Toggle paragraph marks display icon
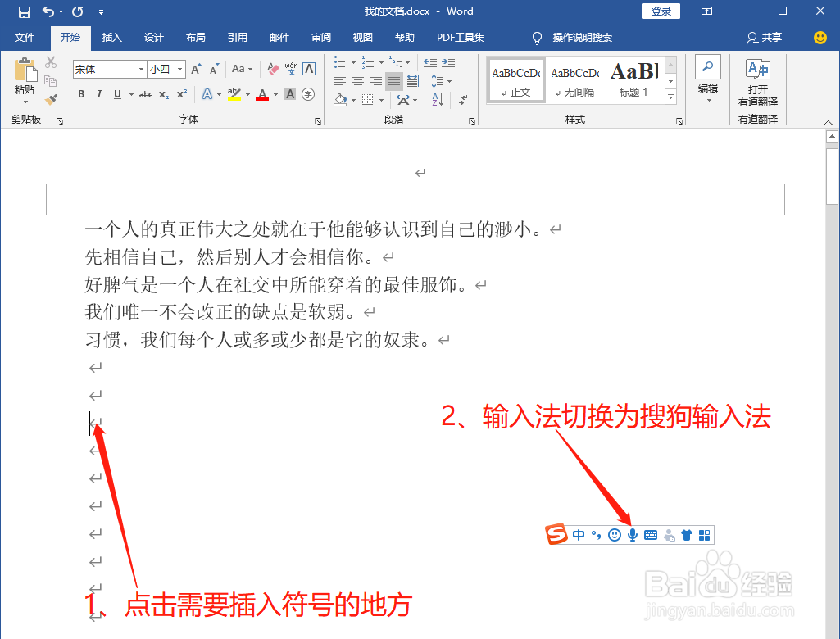 [x=462, y=100]
